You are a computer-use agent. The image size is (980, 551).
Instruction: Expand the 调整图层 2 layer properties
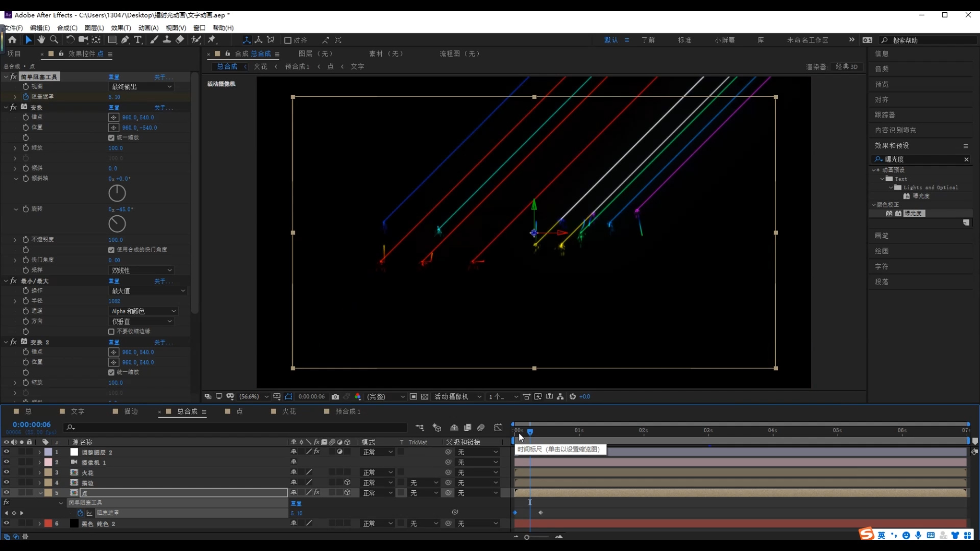(39, 453)
